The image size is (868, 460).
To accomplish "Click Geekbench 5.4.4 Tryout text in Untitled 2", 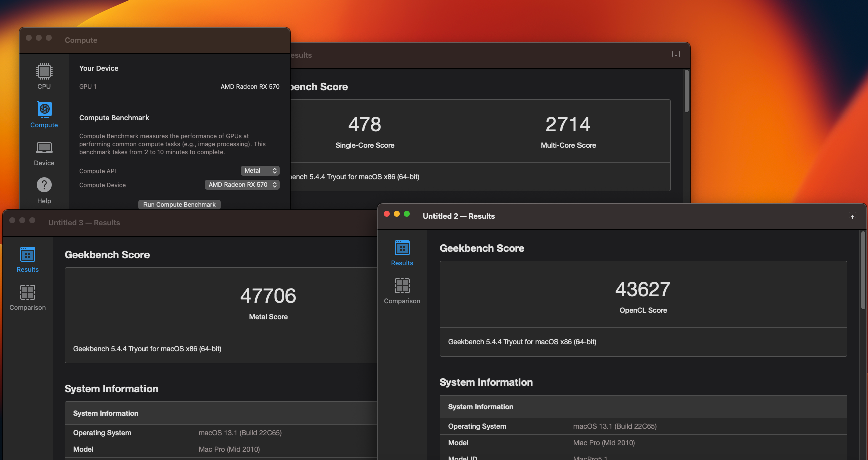I will pos(522,342).
